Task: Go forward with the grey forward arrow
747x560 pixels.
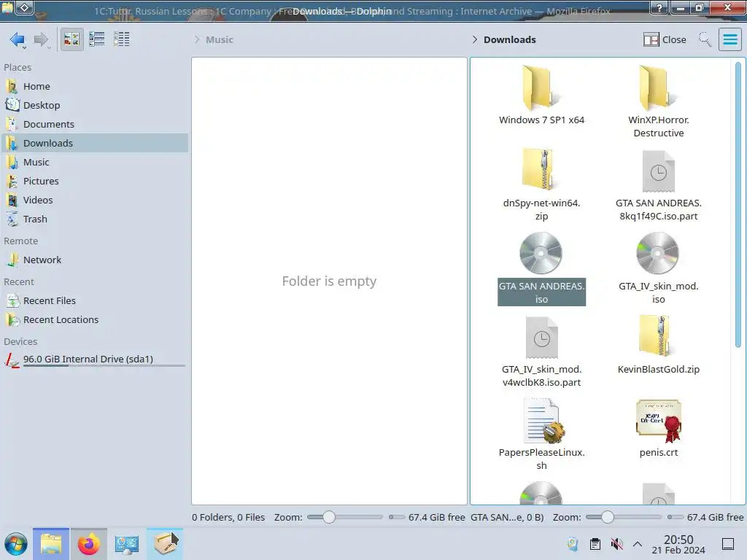Action: [x=42, y=39]
